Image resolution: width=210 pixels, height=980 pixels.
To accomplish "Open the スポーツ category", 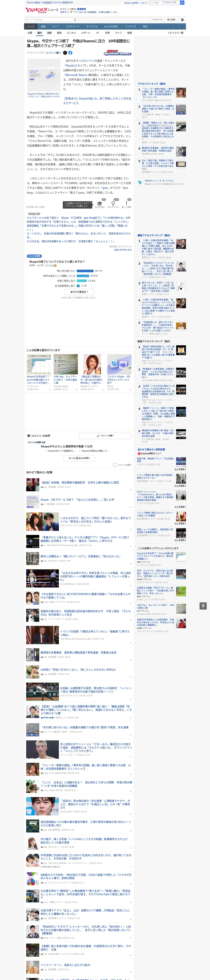I will (x=86, y=33).
